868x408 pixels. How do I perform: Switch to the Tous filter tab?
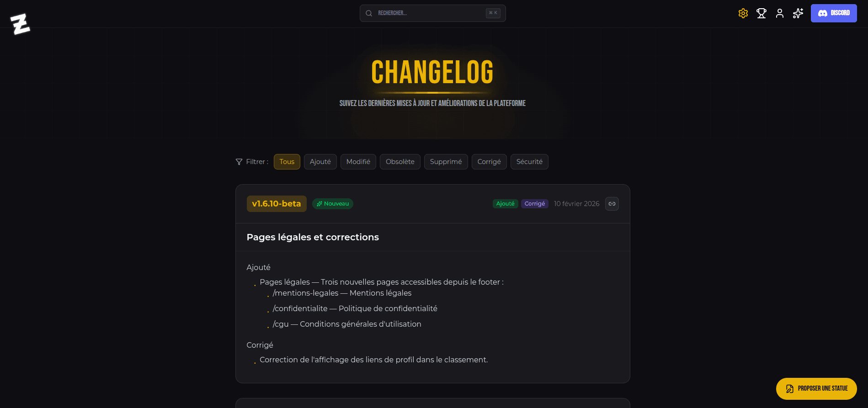287,161
